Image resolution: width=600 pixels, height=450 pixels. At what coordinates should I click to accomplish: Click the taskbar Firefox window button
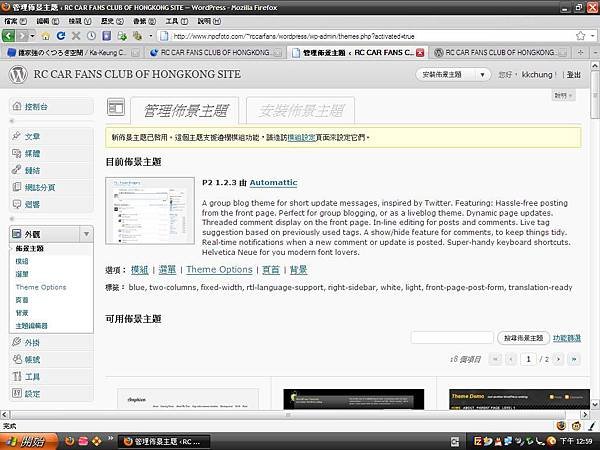[164, 442]
